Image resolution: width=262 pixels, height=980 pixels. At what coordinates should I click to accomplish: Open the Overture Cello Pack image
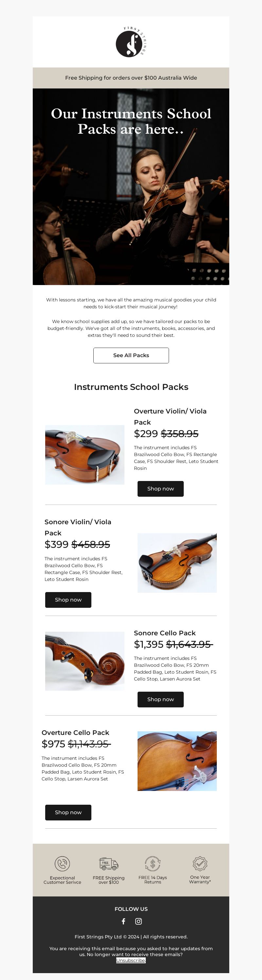point(177,761)
